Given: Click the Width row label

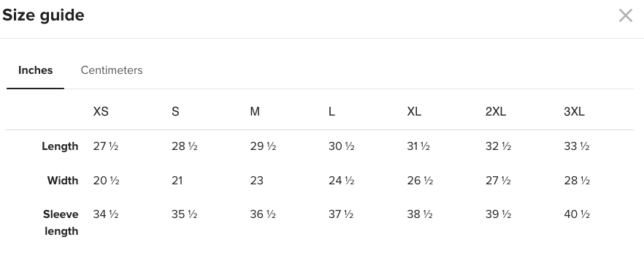Looking at the screenshot, I should pyautogui.click(x=63, y=181).
